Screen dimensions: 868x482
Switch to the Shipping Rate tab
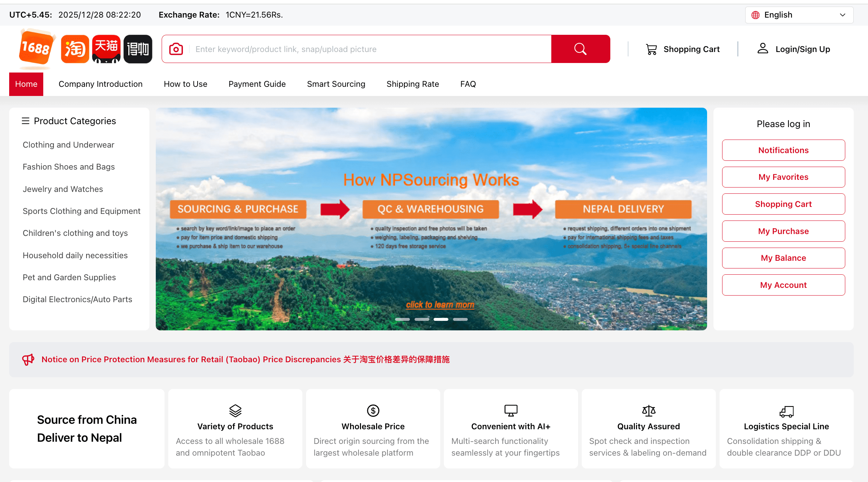pos(412,84)
